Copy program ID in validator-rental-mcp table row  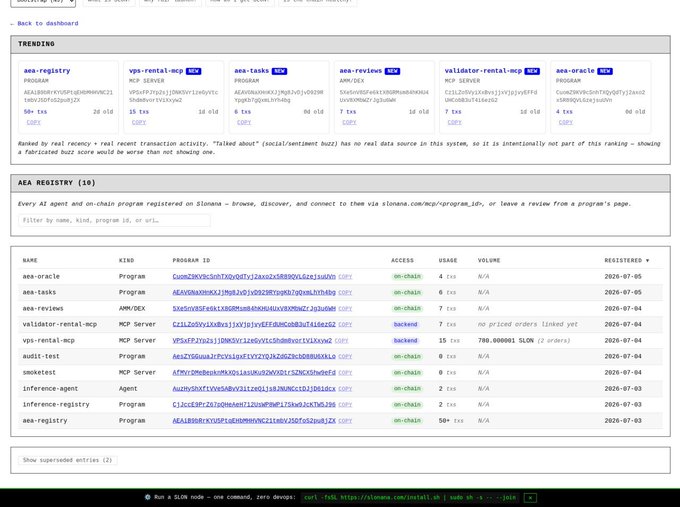pos(345,324)
